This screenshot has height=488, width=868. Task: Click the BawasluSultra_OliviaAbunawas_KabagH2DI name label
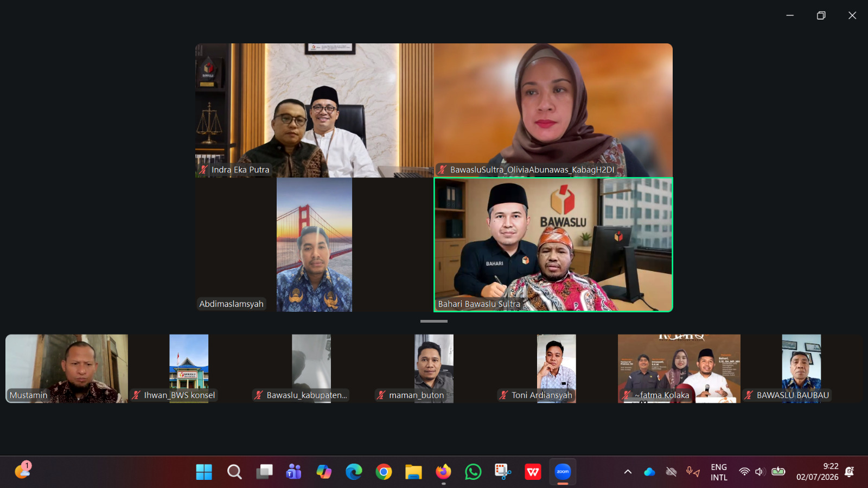[x=532, y=170]
